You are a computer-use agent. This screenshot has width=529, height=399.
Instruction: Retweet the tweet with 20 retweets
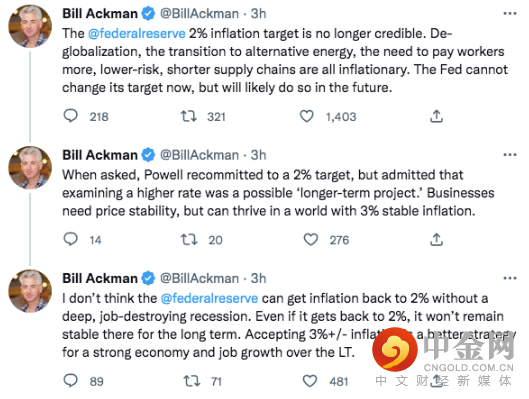tap(189, 239)
